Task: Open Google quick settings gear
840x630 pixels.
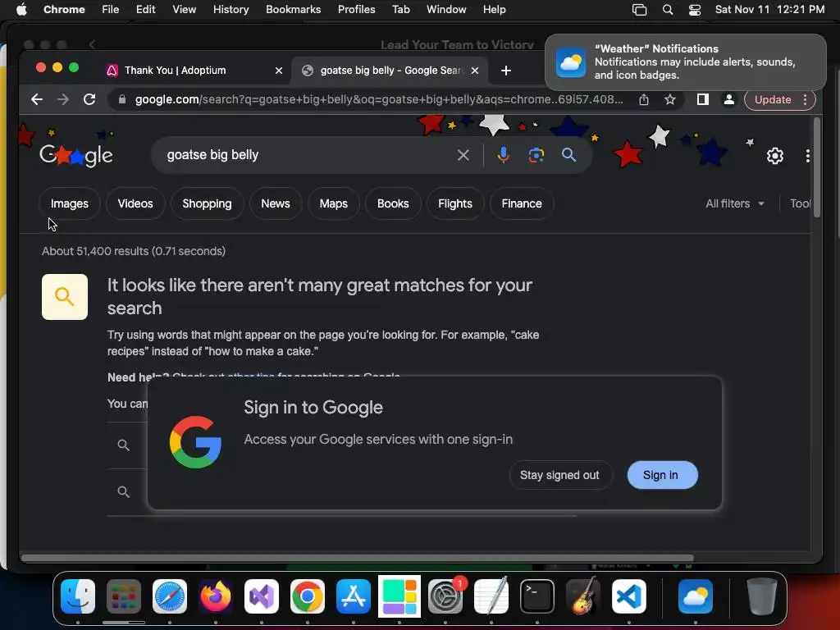Action: point(774,156)
